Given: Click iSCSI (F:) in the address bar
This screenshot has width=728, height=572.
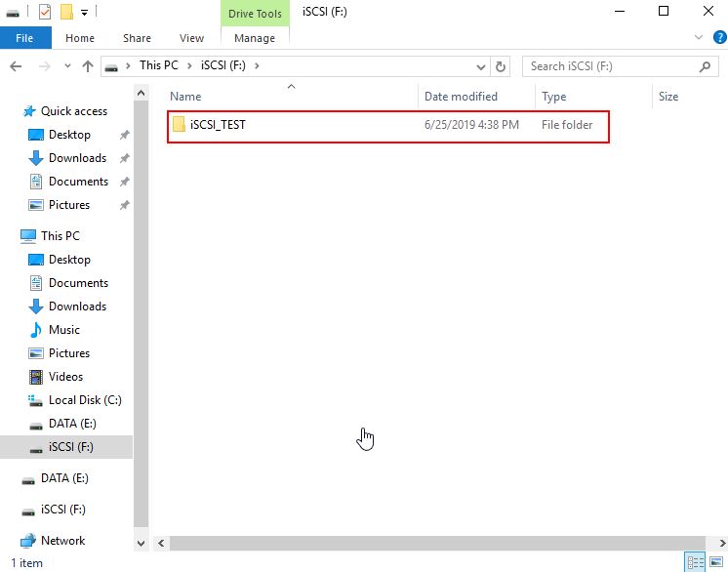Looking at the screenshot, I should [223, 65].
